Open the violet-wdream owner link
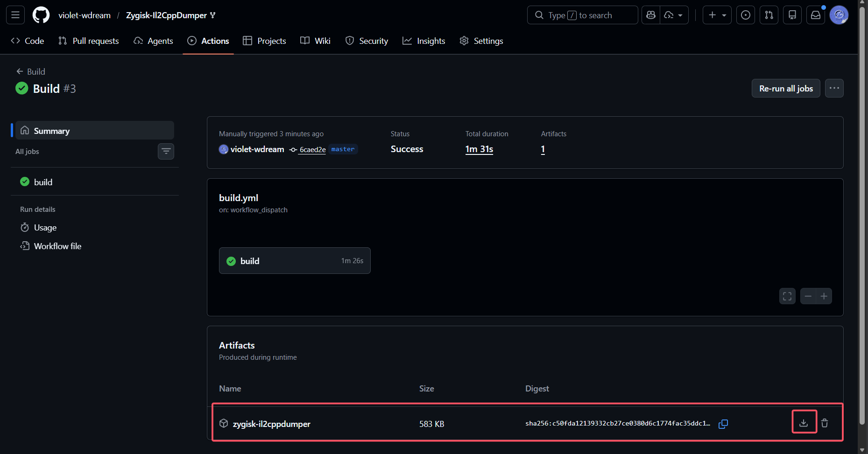The image size is (868, 454). tap(85, 15)
